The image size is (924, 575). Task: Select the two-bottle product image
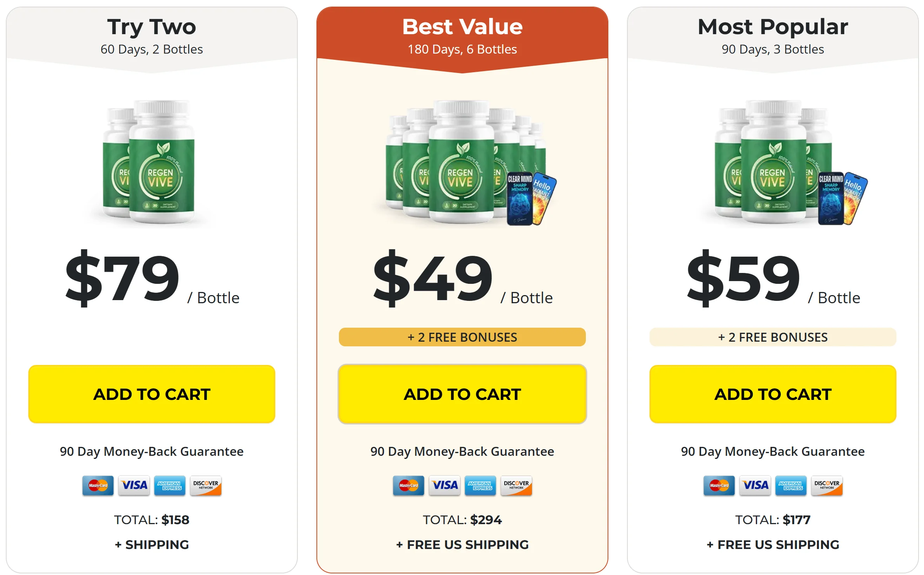click(x=149, y=162)
